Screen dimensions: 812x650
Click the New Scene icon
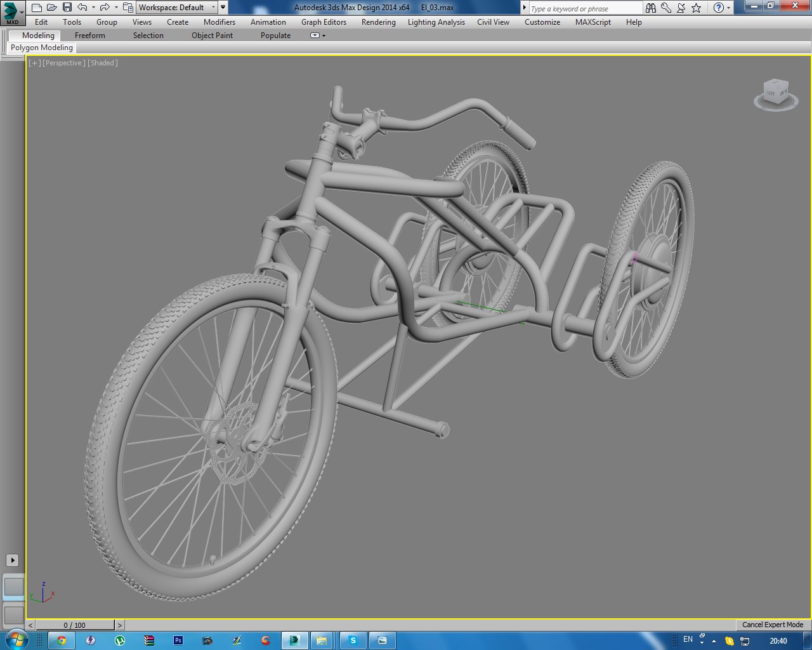(37, 8)
